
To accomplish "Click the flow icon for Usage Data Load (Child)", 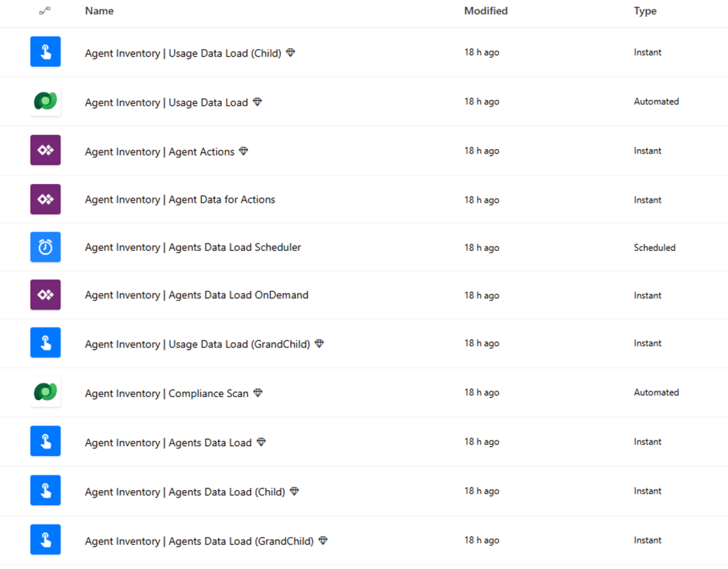I will pyautogui.click(x=45, y=51).
